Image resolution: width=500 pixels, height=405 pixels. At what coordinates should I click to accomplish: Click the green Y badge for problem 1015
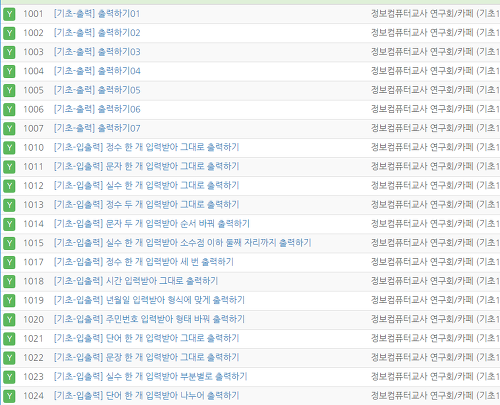click(x=9, y=243)
